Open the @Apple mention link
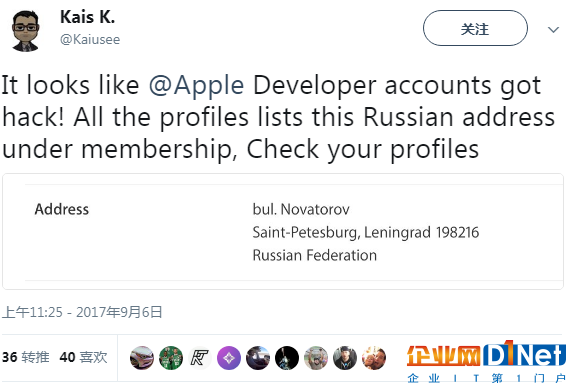Image resolution: width=566 pixels, height=383 pixels. 196,86
